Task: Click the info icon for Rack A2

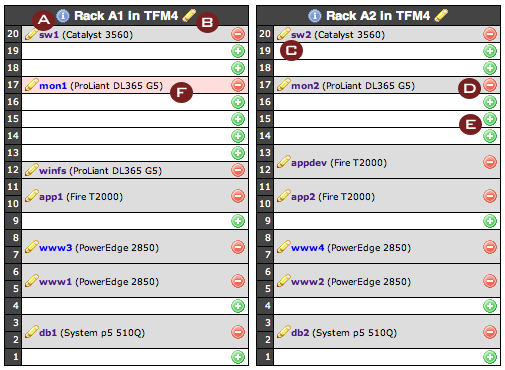Action: click(315, 16)
